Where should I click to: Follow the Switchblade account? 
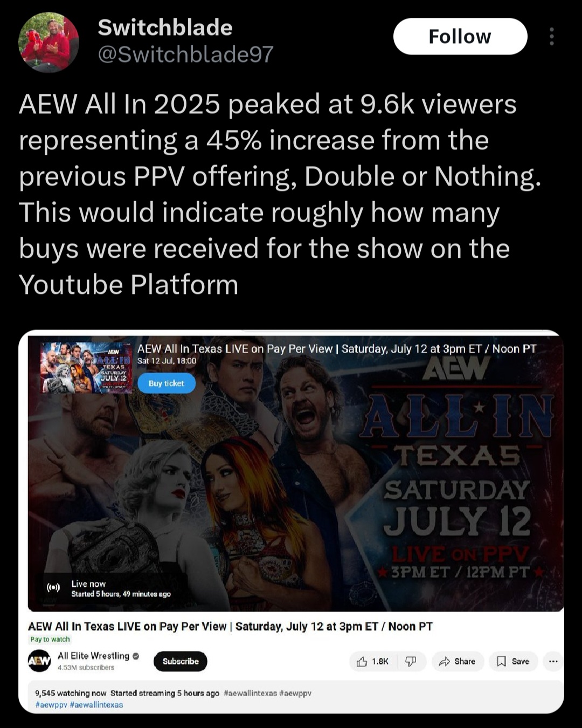tap(460, 37)
